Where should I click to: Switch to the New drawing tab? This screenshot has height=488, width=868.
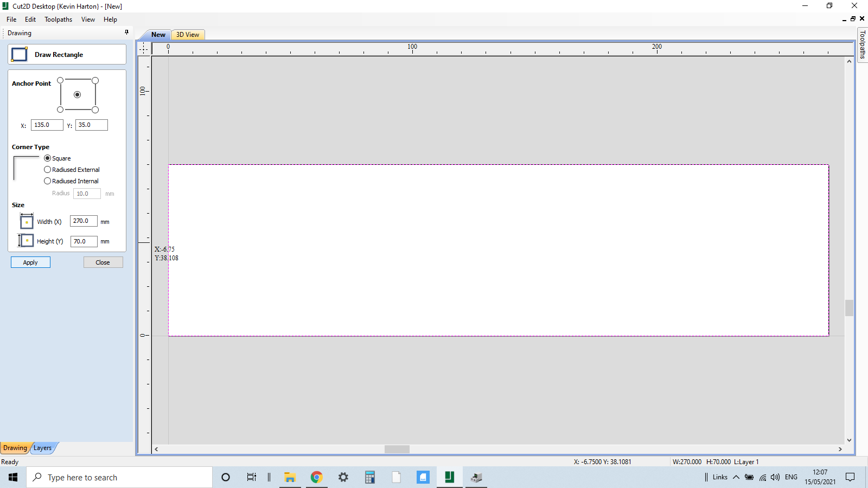pyautogui.click(x=158, y=35)
